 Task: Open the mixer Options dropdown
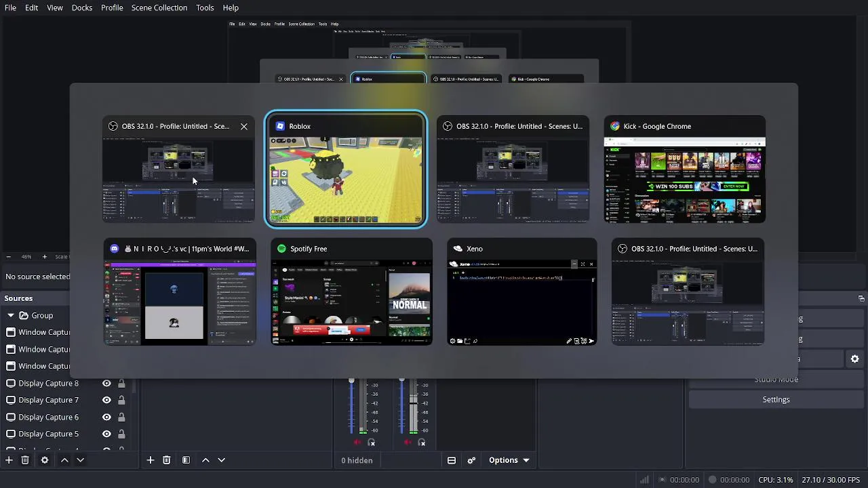(509, 460)
